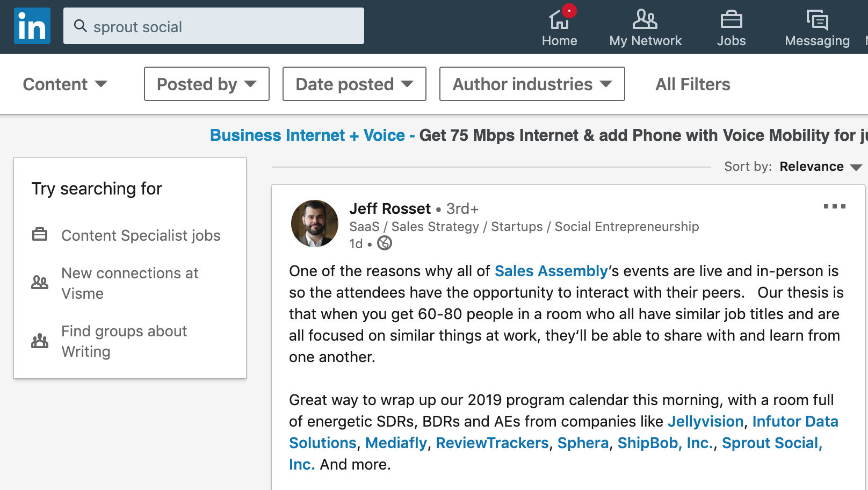Viewport: 868px width, 490px height.
Task: Click the globe visibility icon on the post
Action: (x=385, y=243)
